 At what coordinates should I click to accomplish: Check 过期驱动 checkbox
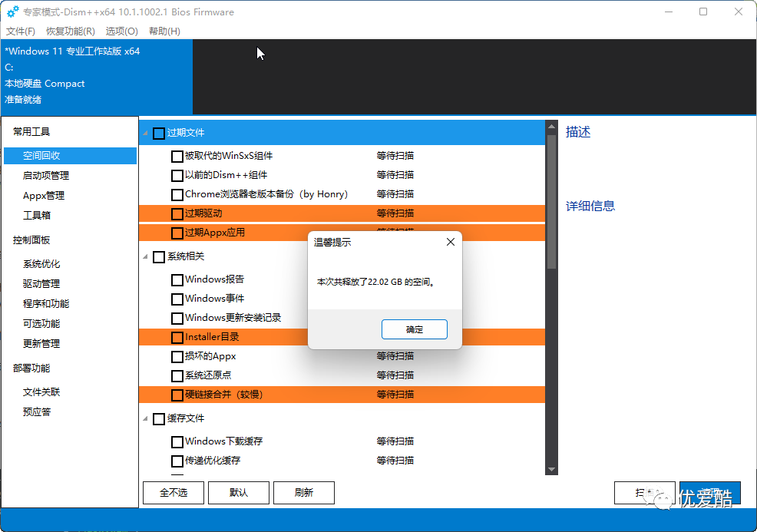[x=177, y=214]
